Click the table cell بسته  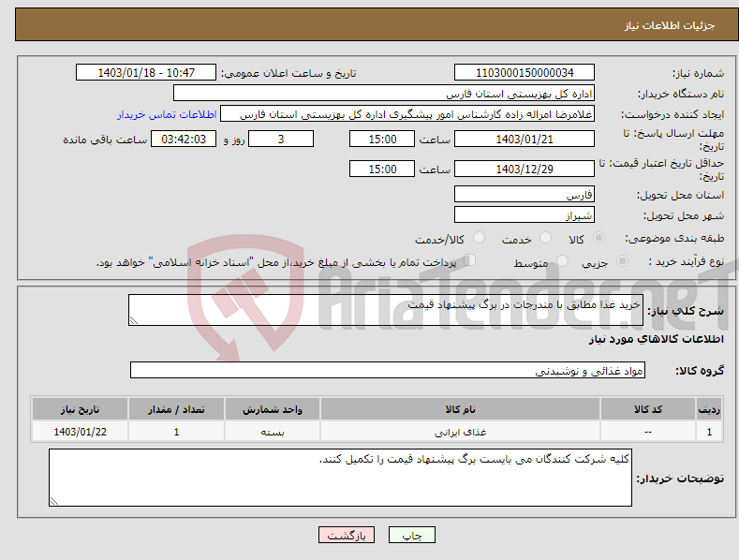(x=273, y=432)
